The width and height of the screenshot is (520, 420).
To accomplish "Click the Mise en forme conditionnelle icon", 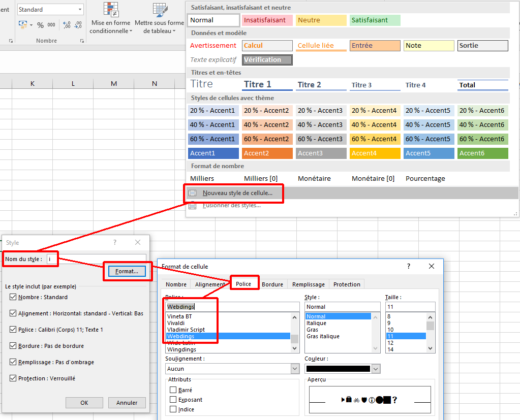I will tap(111, 10).
